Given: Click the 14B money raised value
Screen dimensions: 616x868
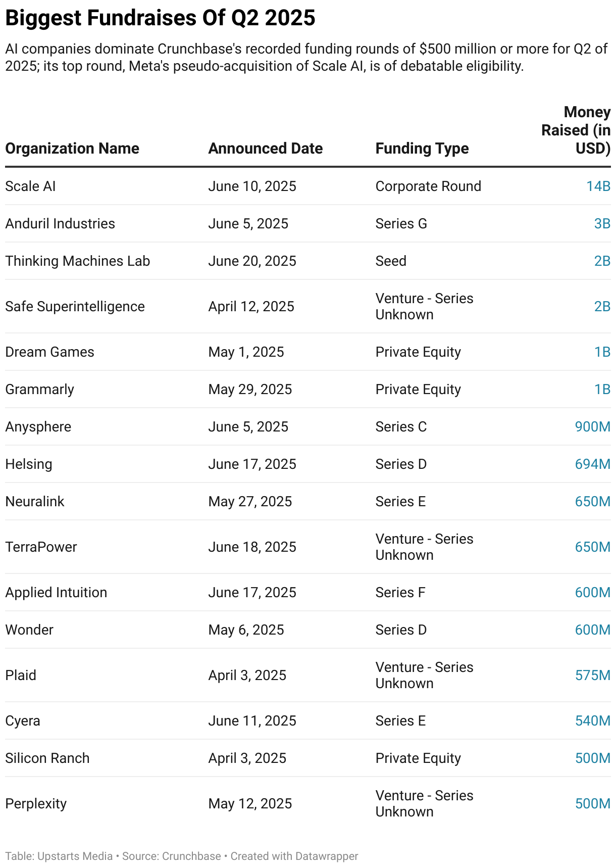Looking at the screenshot, I should click(598, 186).
